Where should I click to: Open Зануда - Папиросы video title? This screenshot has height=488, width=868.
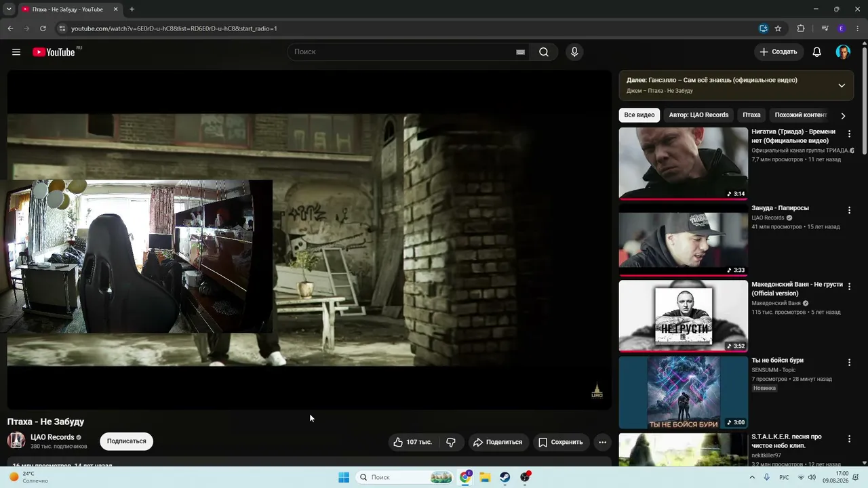780,208
